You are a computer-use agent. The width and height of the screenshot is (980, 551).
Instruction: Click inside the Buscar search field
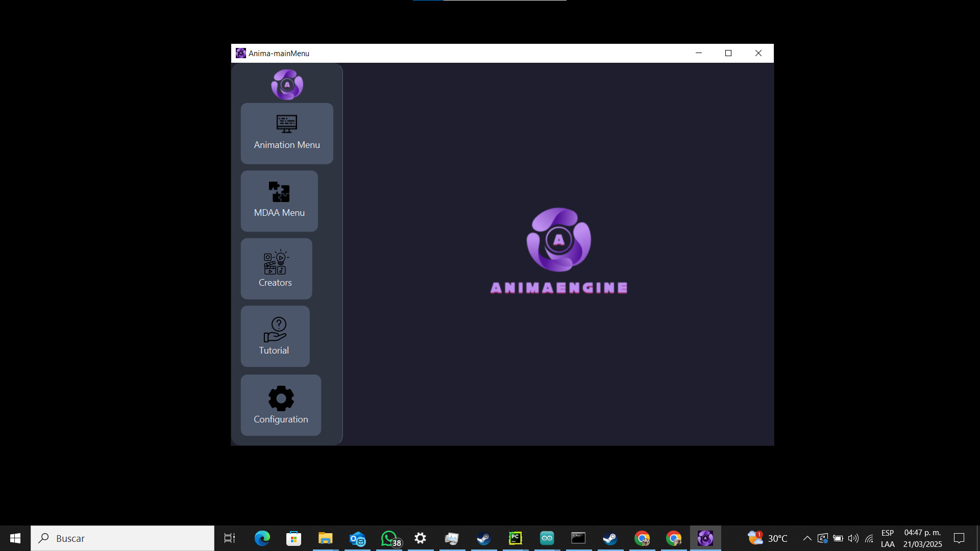tap(122, 538)
